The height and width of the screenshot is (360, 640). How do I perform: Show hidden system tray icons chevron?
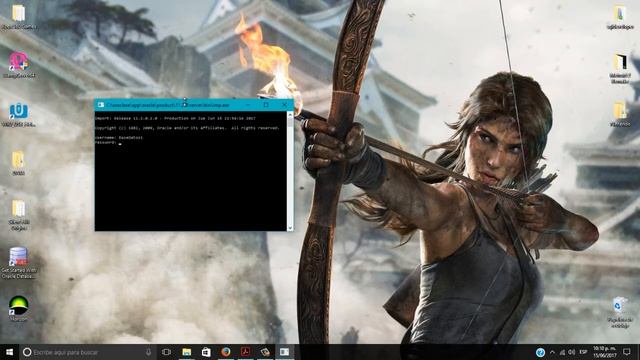pyautogui.click(x=552, y=352)
